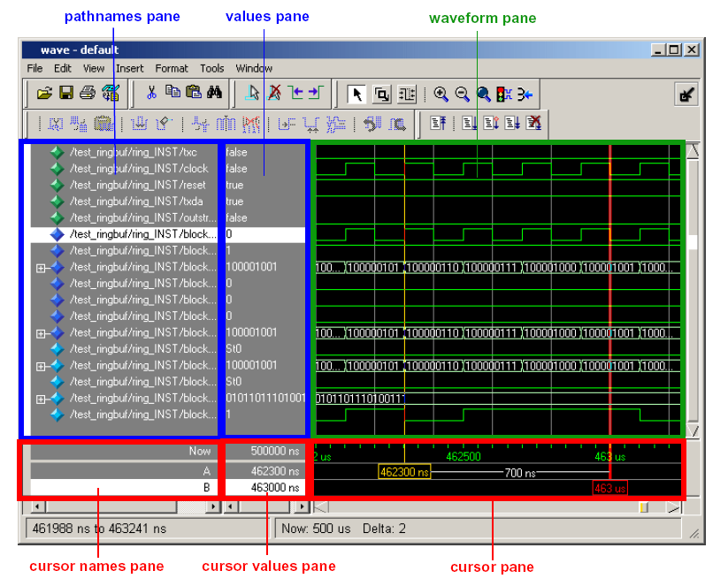Click the yellow 462300 ns cursor marker
This screenshot has height=586, width=728.
[x=404, y=472]
